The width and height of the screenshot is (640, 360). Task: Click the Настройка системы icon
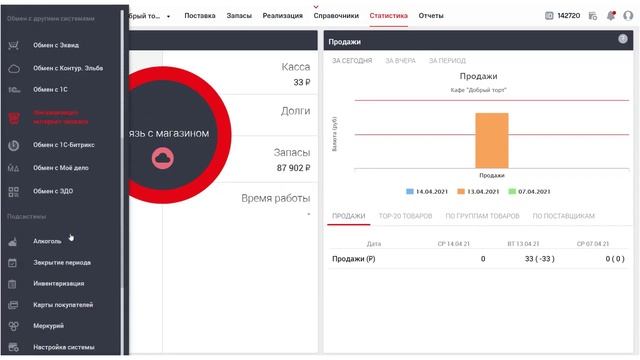tap(13, 347)
